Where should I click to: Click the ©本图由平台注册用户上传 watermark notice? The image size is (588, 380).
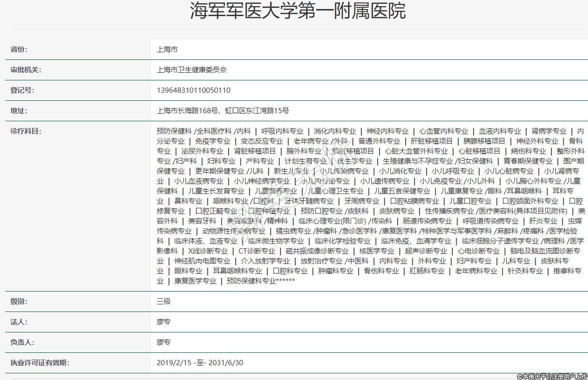coord(551,376)
